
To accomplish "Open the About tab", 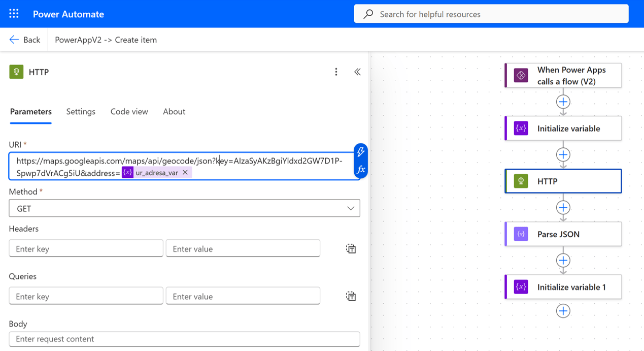I will click(x=174, y=112).
